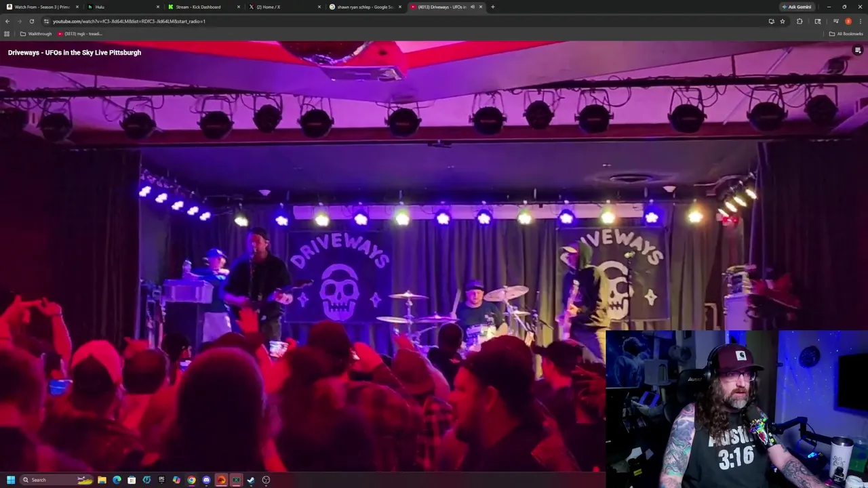Switch to Google Chrome in taskbar

tap(191, 480)
